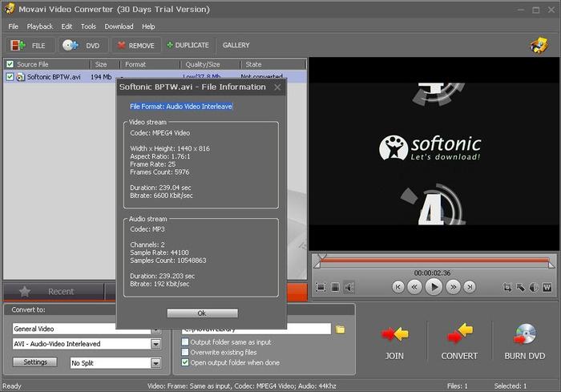The image size is (561, 392).
Task: Expand the General Video category dropdown
Action: click(156, 329)
